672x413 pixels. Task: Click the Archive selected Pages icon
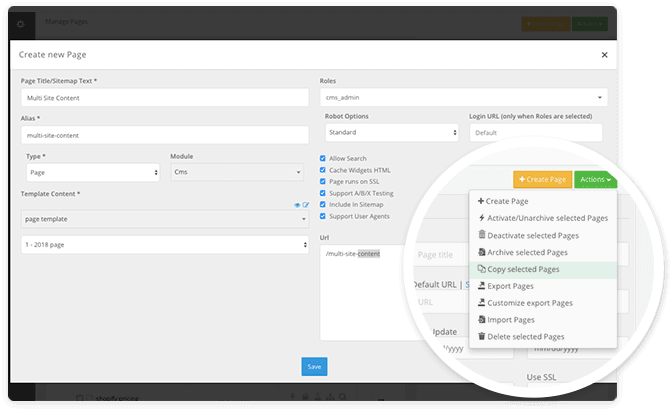click(x=481, y=252)
